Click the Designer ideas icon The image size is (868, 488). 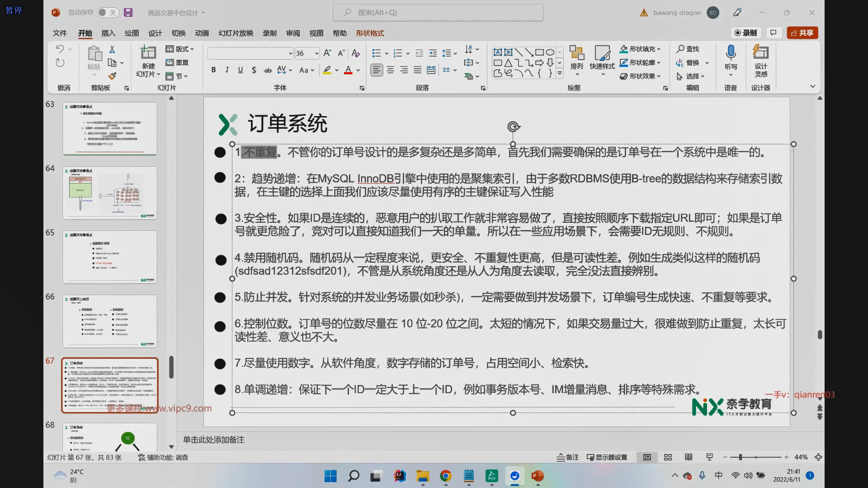[760, 53]
